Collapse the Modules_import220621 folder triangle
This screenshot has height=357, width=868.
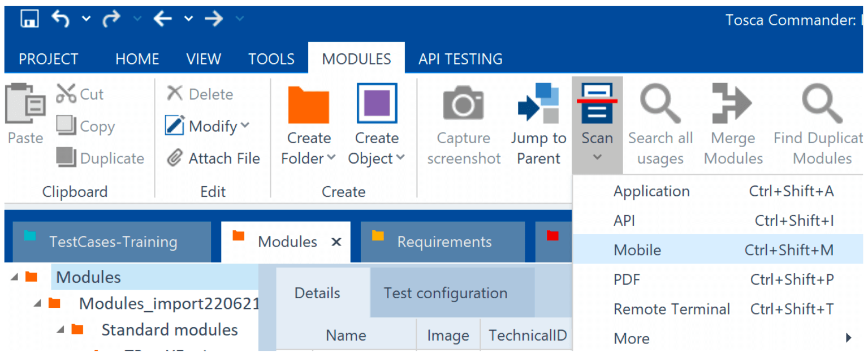click(x=37, y=304)
